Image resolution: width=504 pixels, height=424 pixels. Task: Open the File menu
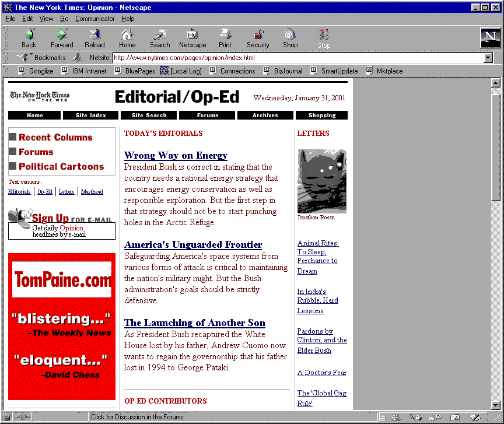tap(10, 19)
